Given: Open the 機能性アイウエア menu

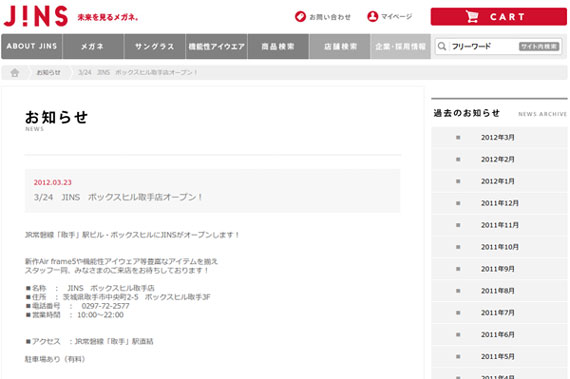Looking at the screenshot, I should (217, 47).
